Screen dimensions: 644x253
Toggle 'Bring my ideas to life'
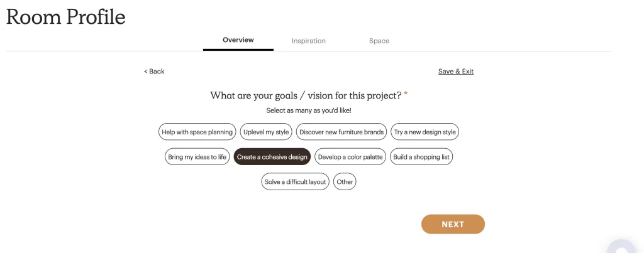pos(197,157)
